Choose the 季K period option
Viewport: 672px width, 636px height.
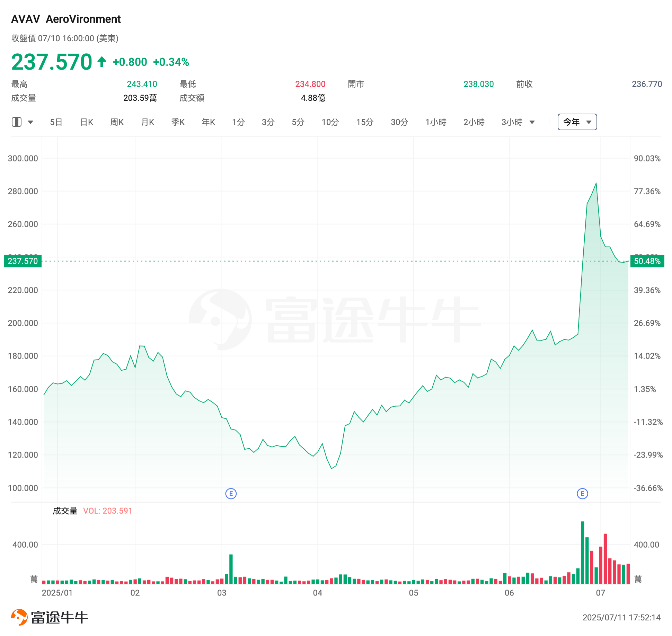click(178, 122)
